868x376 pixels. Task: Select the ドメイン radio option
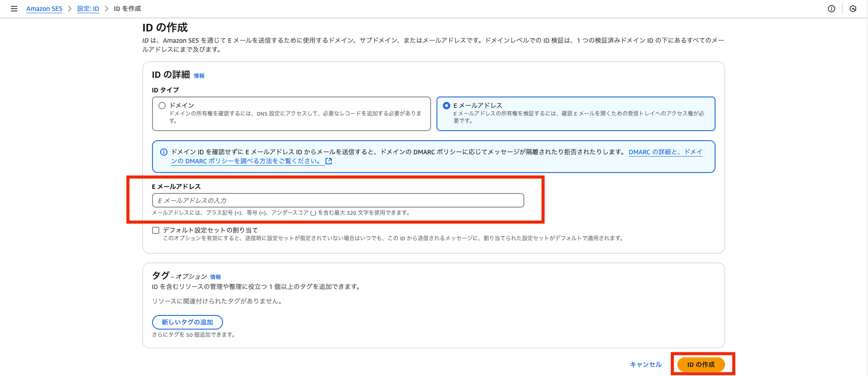coord(162,106)
